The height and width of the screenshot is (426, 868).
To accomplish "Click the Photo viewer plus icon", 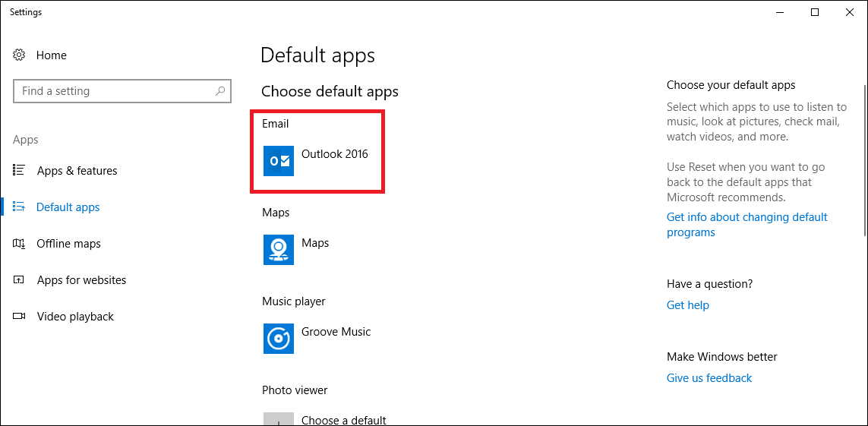I will [x=279, y=419].
